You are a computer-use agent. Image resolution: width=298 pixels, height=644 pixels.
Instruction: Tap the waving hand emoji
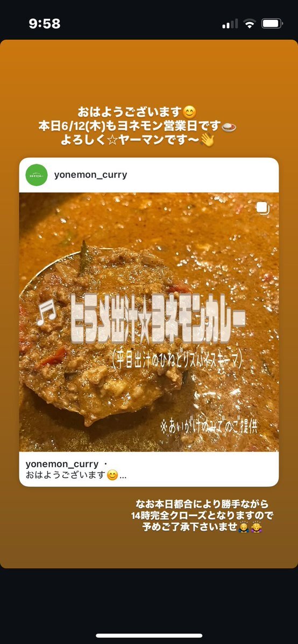pos(207,141)
